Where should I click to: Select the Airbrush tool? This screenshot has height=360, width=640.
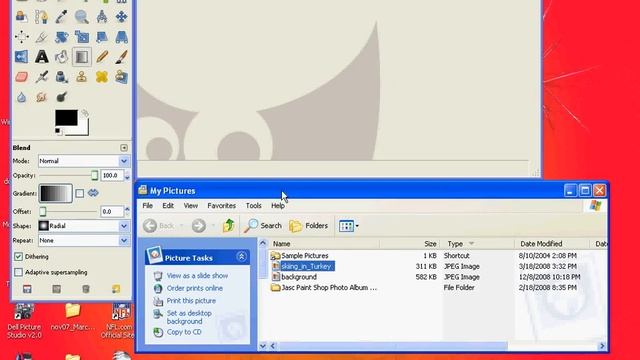42,77
